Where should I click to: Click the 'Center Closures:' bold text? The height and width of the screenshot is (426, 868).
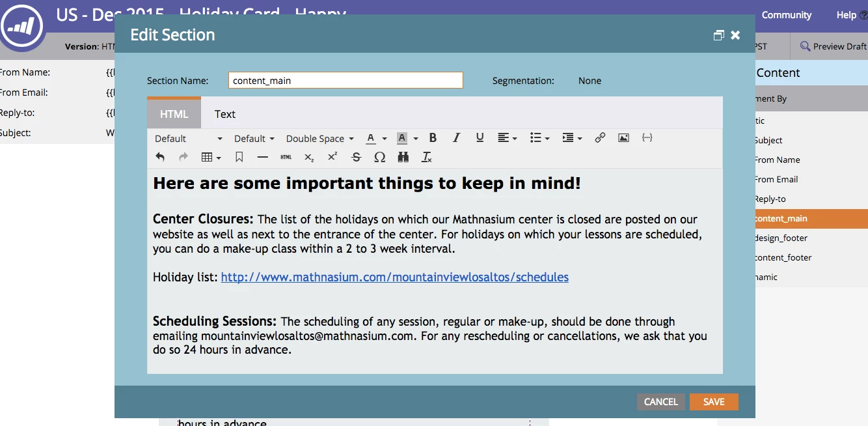pyautogui.click(x=204, y=219)
